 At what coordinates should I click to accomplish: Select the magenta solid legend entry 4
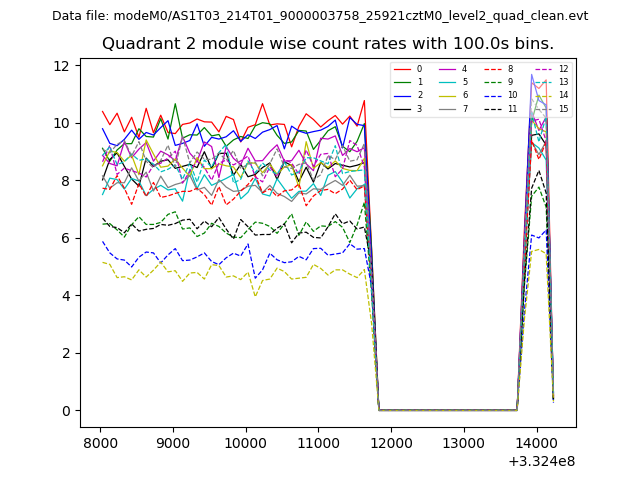[450, 69]
